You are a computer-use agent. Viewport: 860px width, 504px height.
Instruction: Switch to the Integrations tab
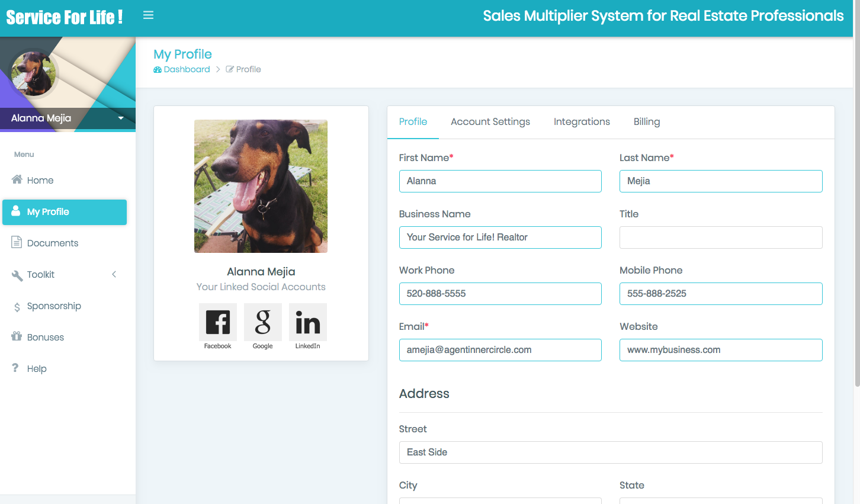(x=581, y=121)
